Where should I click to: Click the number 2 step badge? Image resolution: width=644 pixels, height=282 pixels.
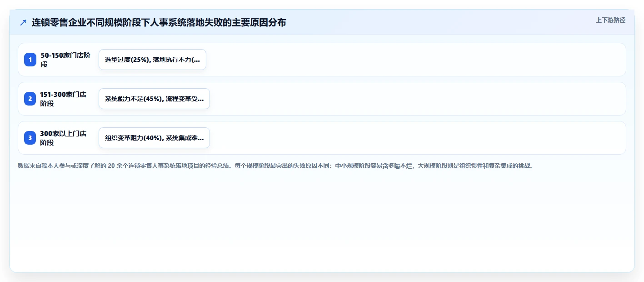[x=30, y=99]
